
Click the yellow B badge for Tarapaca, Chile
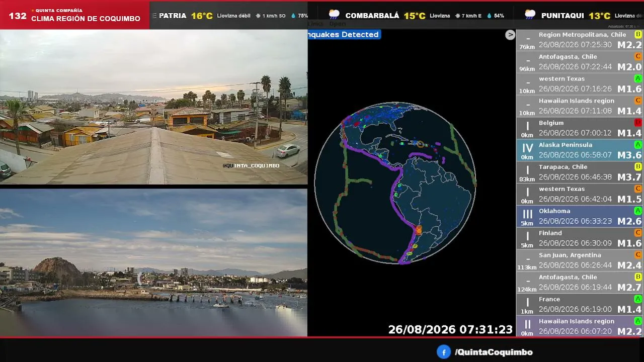tap(638, 167)
